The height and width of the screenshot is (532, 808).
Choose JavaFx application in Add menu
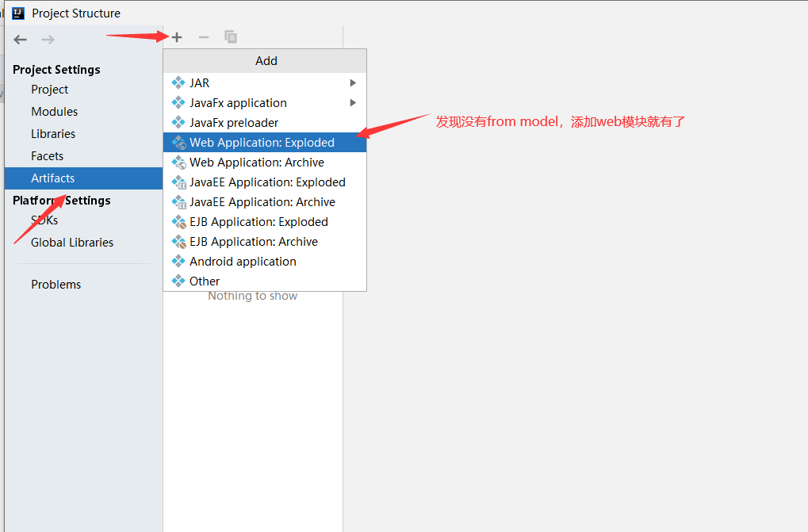(x=265, y=102)
